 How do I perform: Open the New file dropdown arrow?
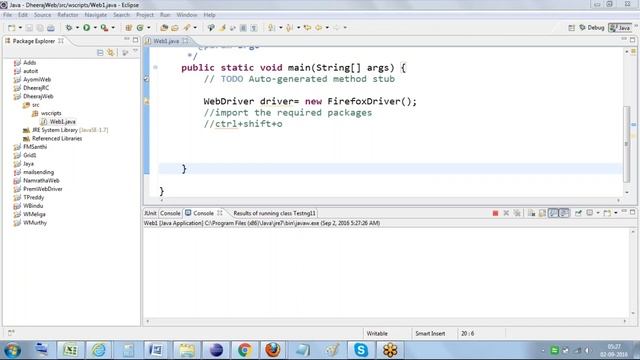[x=20, y=28]
